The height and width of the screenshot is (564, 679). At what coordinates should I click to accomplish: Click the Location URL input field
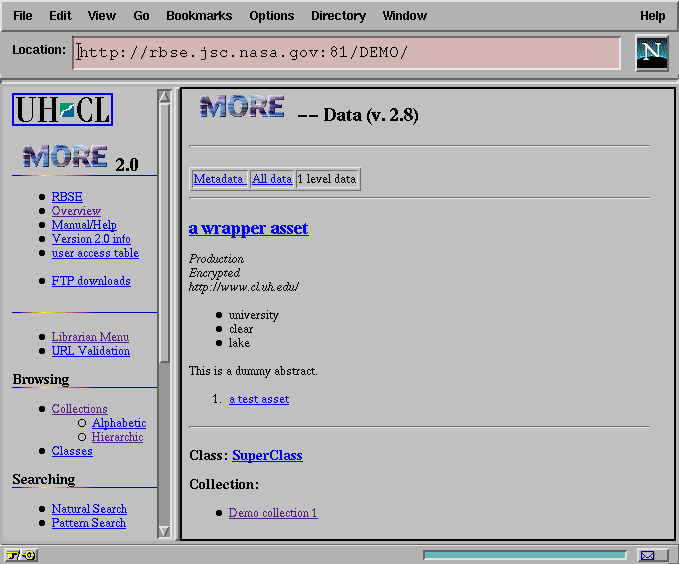(347, 53)
